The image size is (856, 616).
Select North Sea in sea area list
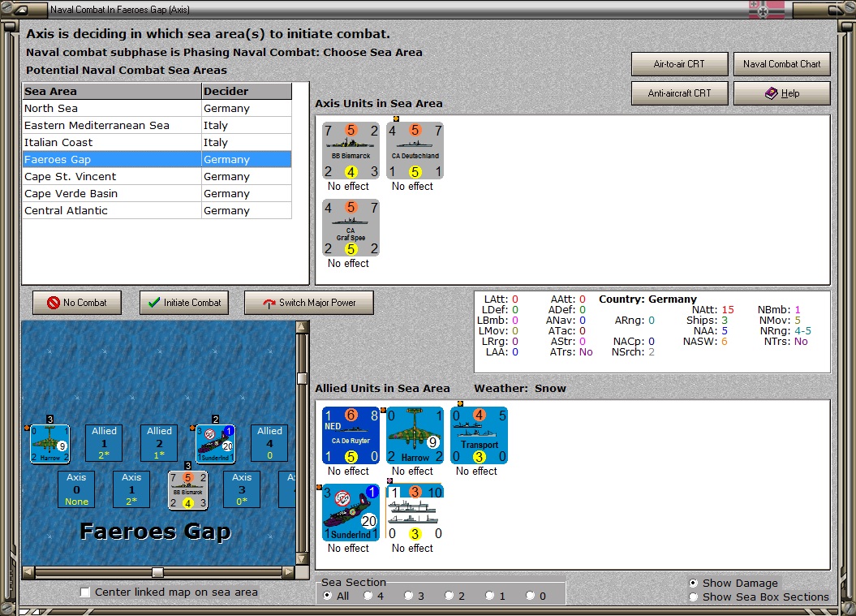157,108
